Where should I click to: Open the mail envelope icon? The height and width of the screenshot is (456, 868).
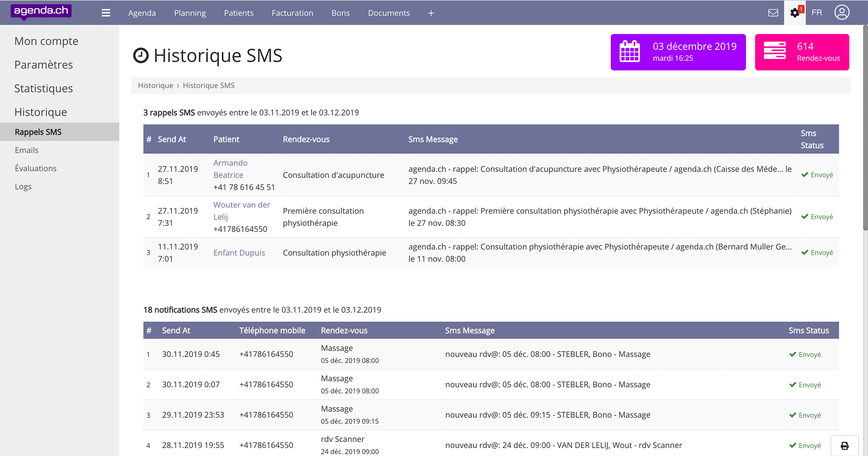(773, 13)
